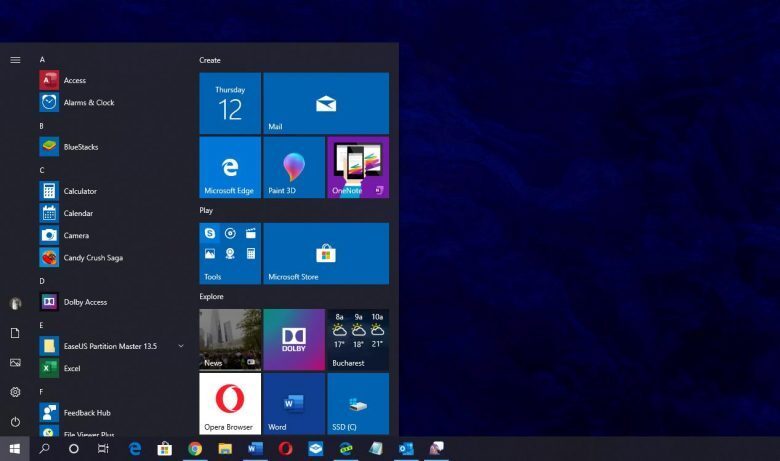The image size is (780, 461).
Task: Expand the EaseUS Partition Master 13.5 folder
Action: tap(181, 346)
